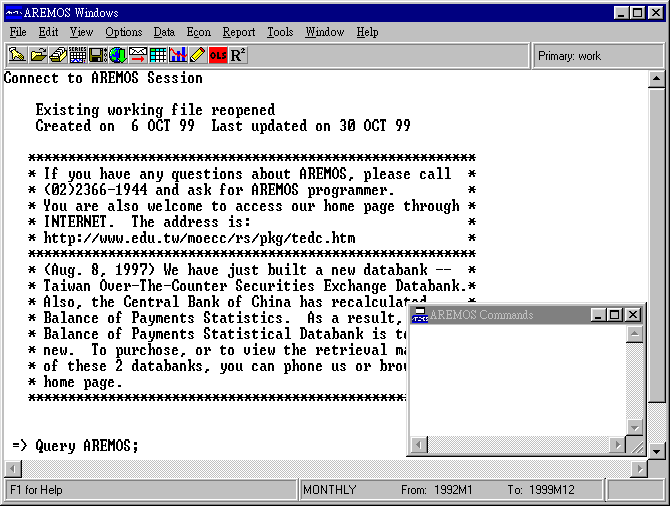Open the Report menu
The height and width of the screenshot is (506, 670).
pos(239,32)
